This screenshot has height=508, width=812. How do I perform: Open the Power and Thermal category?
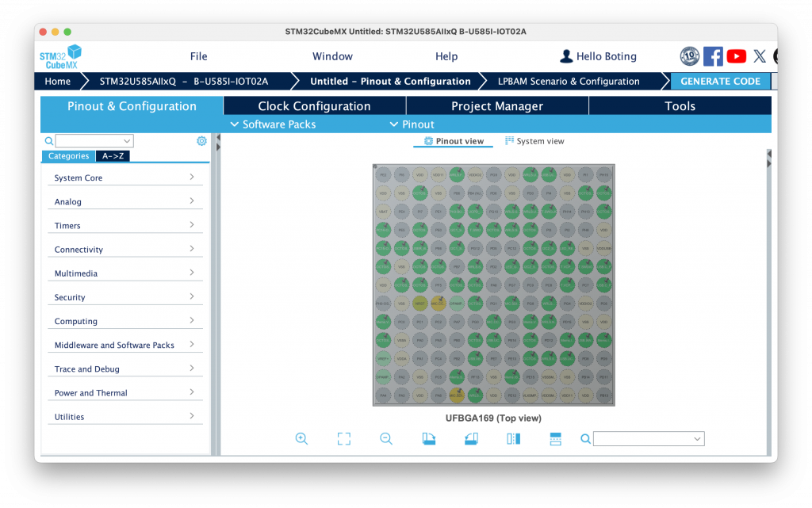(124, 392)
